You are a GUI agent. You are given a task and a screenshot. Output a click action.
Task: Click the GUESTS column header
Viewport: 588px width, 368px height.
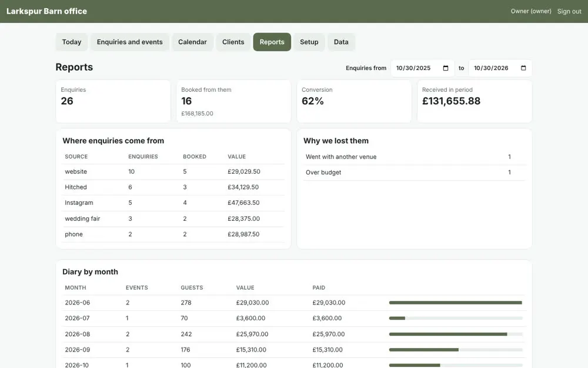click(x=192, y=288)
